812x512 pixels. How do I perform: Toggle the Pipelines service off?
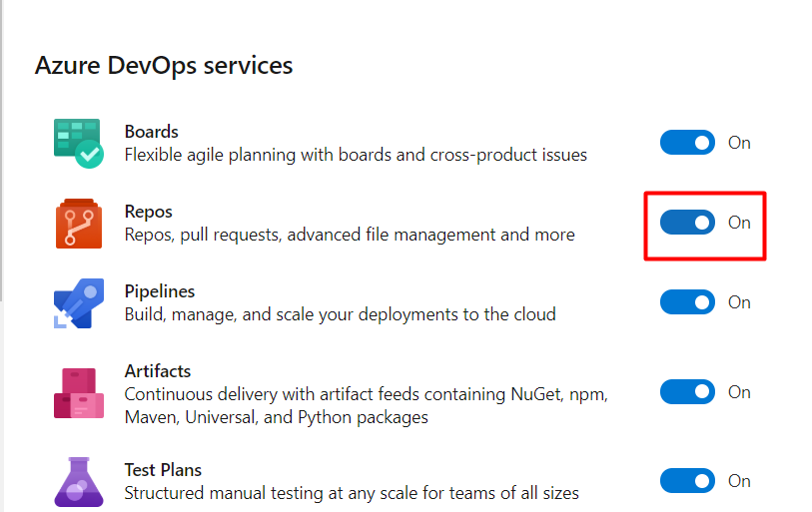pyautogui.click(x=687, y=301)
